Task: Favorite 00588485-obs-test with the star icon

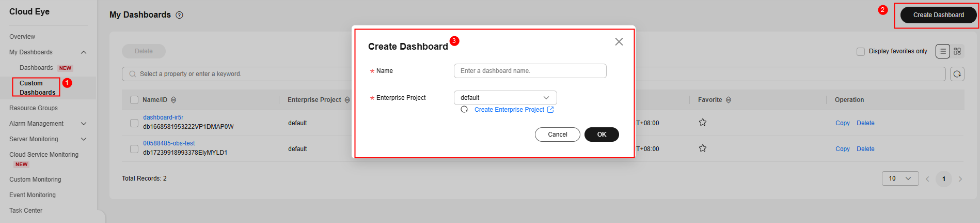Action: [703, 148]
